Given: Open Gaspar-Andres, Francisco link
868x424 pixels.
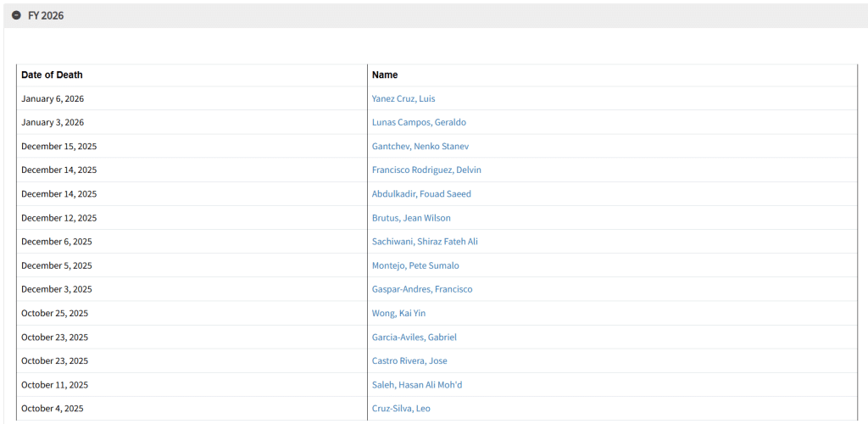Looking at the screenshot, I should point(421,289).
